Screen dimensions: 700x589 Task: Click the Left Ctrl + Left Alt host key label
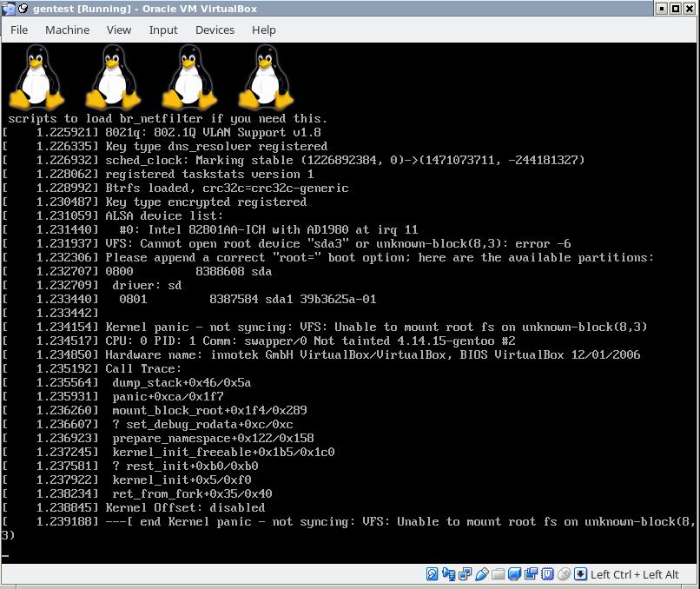tap(634, 575)
